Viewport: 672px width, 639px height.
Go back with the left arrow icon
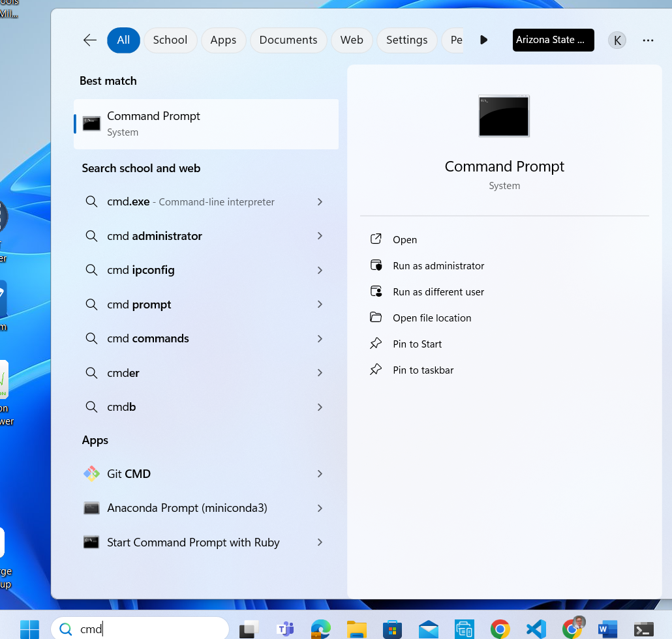coord(90,40)
